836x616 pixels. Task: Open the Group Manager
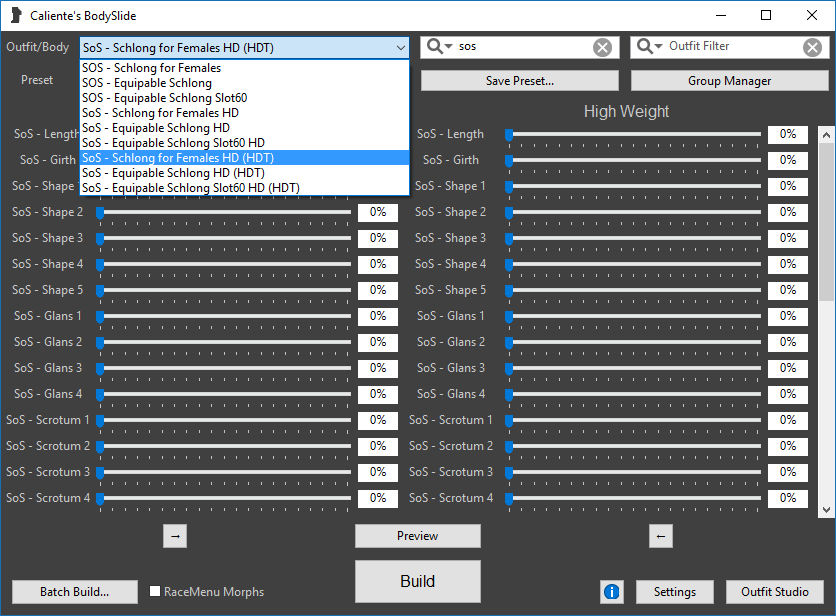coord(729,81)
